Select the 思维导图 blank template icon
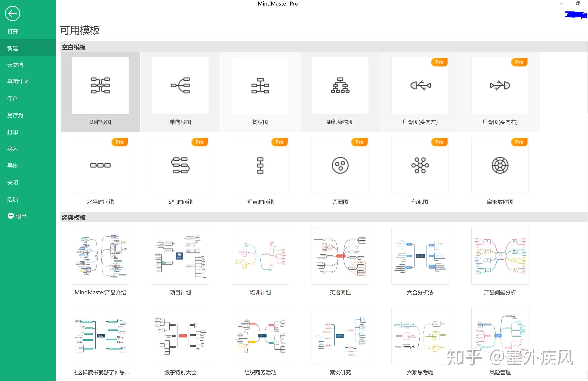The height and width of the screenshot is (381, 588). 100,85
